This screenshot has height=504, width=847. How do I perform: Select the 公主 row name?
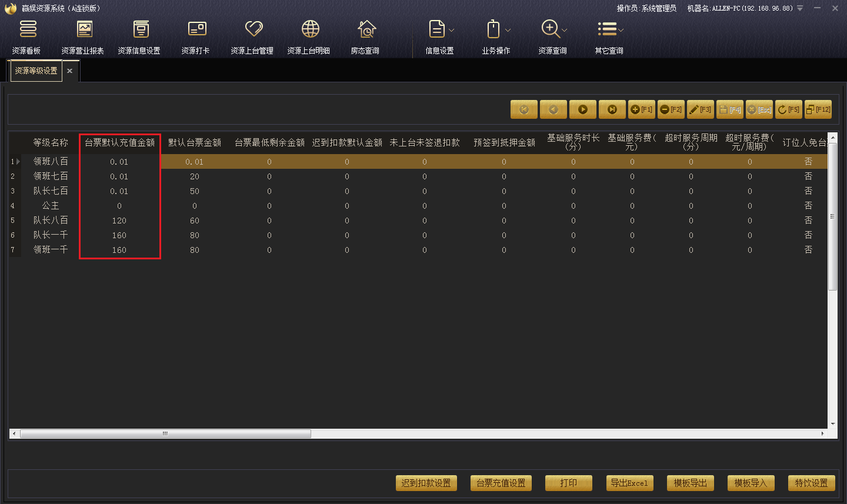click(51, 205)
